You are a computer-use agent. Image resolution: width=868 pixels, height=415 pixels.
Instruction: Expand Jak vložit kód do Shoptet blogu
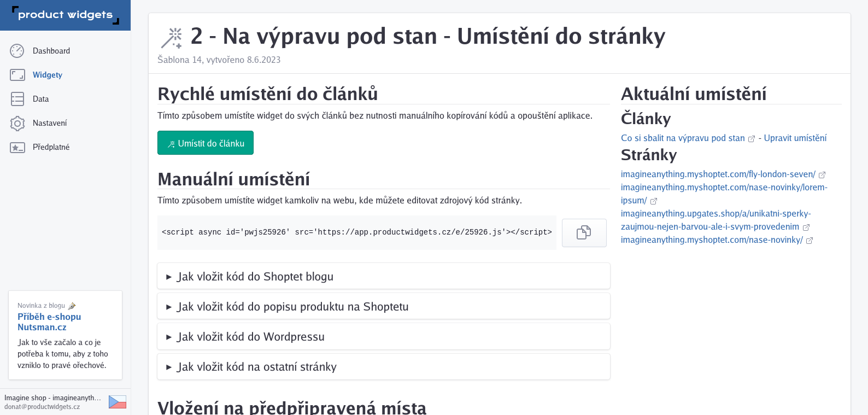[x=384, y=276]
